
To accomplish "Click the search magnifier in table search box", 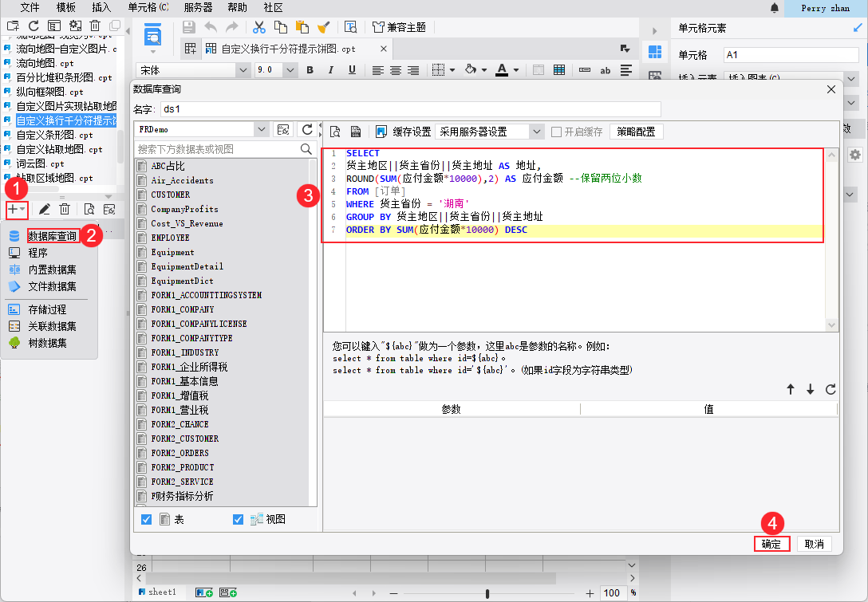I will click(x=306, y=149).
